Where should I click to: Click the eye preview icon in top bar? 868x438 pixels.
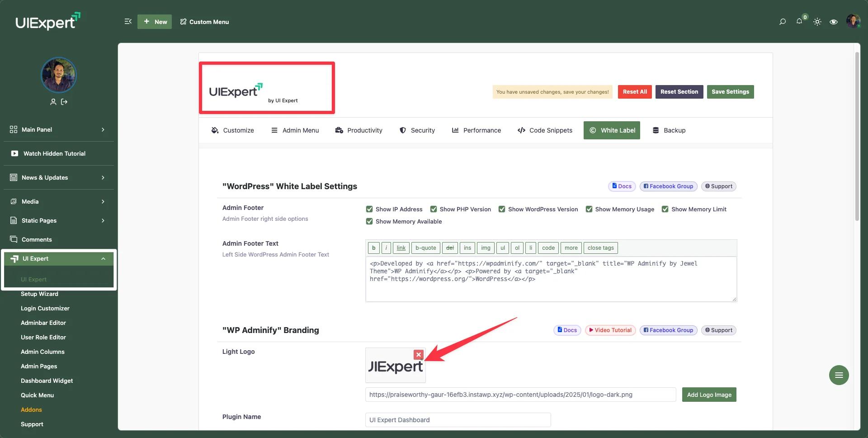tap(834, 22)
